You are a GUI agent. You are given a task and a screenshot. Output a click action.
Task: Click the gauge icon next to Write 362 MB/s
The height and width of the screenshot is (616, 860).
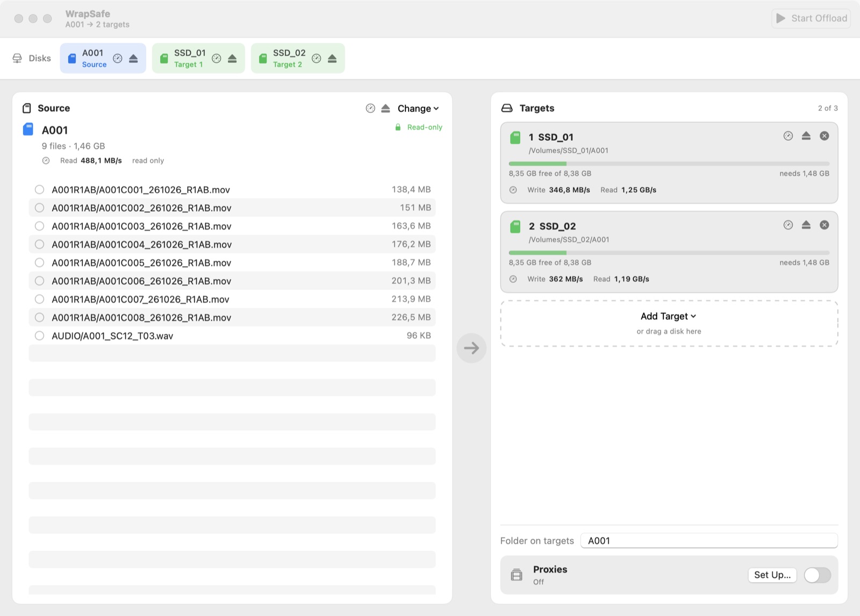tap(513, 279)
